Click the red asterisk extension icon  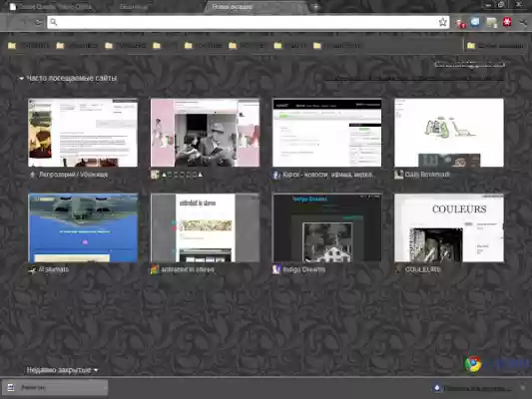click(507, 22)
